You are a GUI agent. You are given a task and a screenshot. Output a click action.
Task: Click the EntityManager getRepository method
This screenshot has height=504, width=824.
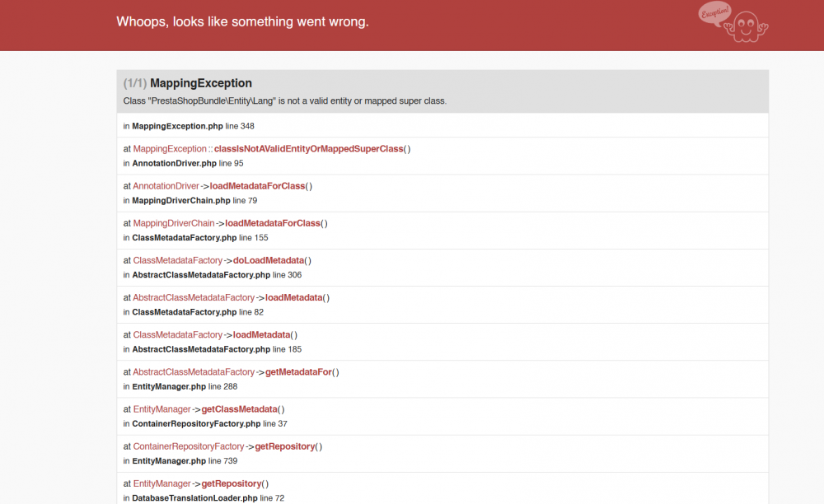233,483
